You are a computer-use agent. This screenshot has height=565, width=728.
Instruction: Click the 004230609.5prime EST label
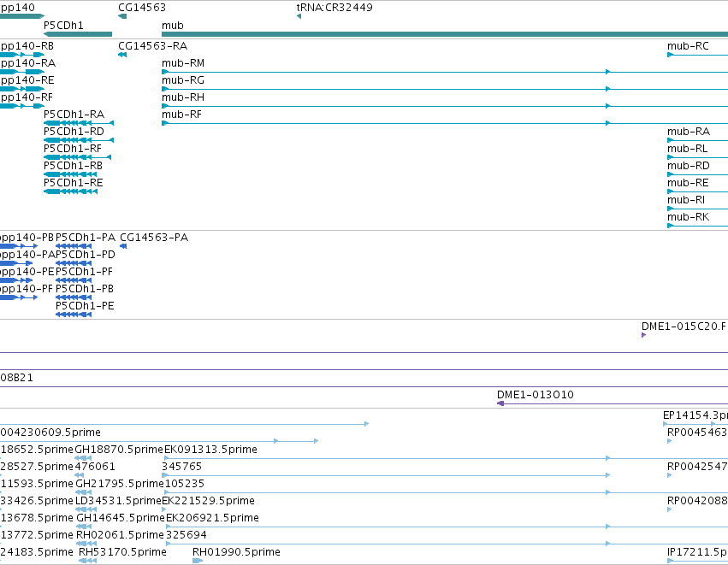pos(50,433)
